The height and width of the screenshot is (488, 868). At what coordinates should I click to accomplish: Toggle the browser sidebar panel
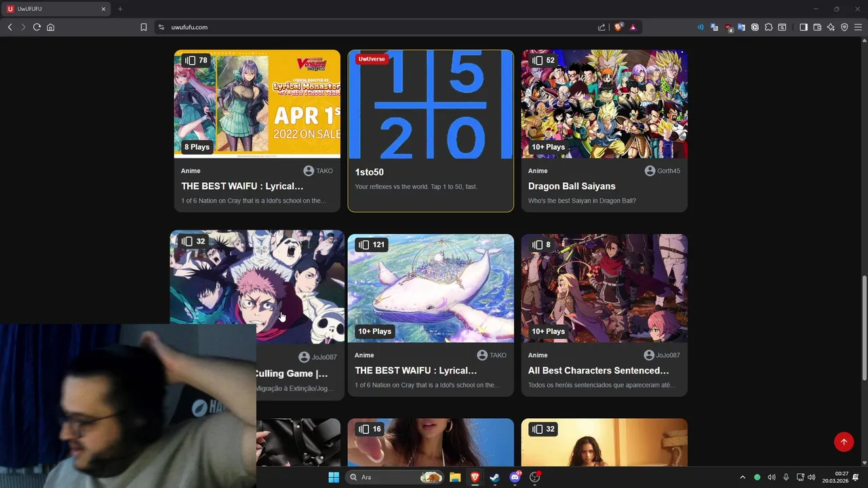pos(804,27)
